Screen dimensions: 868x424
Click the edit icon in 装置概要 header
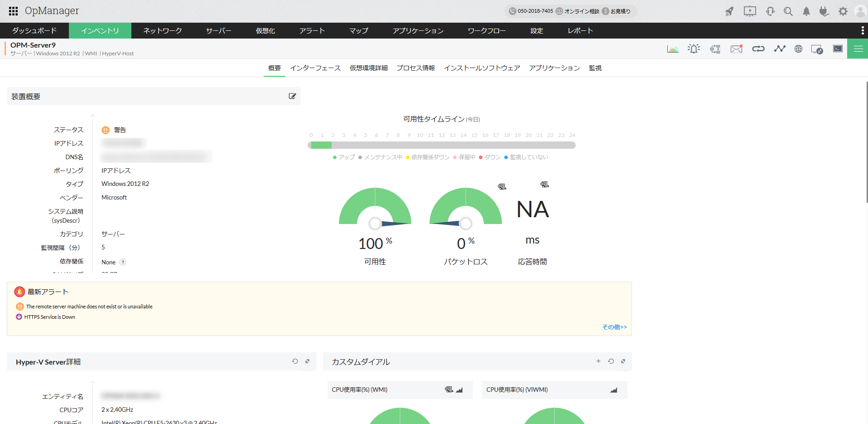pyautogui.click(x=292, y=96)
